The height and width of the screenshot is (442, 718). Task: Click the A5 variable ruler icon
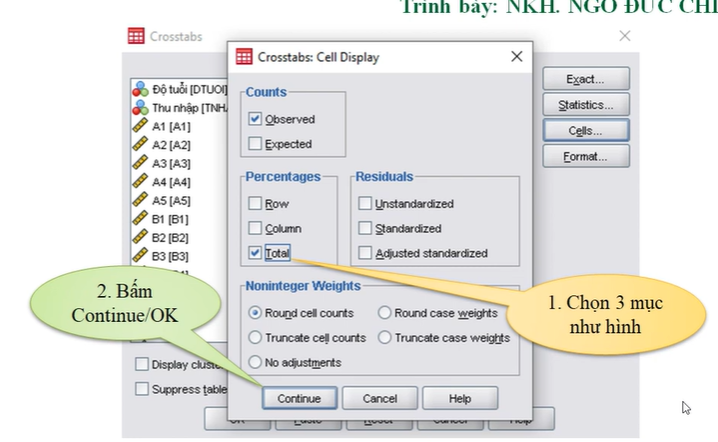tap(140, 200)
